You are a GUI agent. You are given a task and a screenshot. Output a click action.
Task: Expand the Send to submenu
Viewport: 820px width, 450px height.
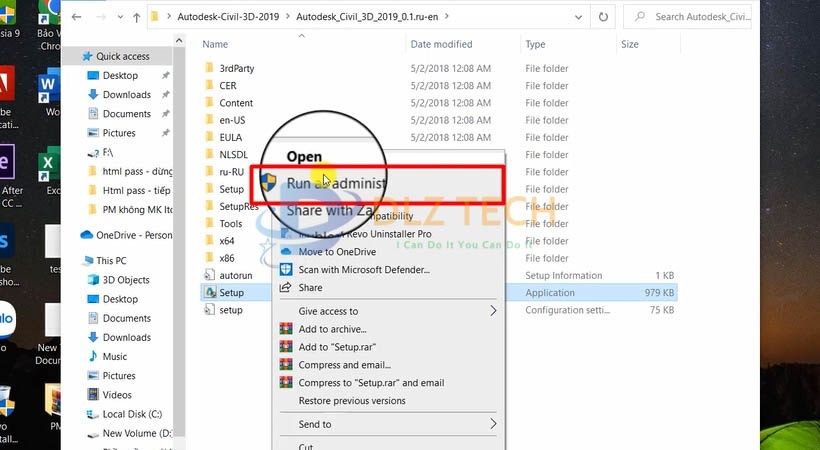(388, 424)
